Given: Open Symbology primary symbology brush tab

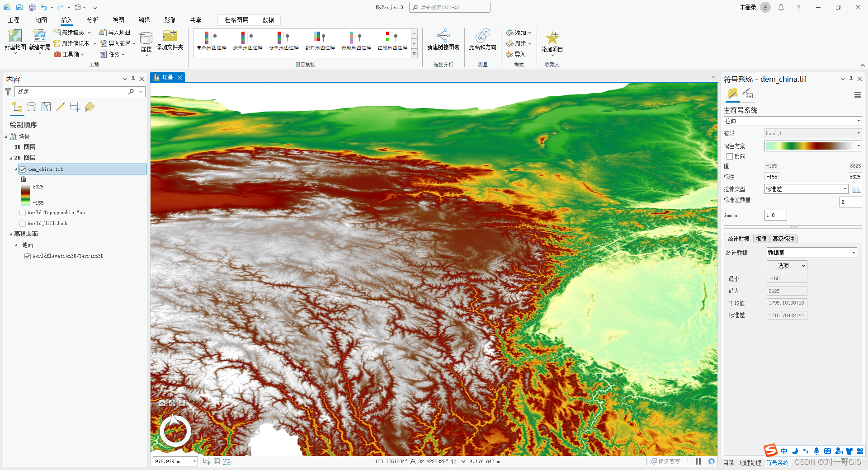Looking at the screenshot, I should point(732,94).
